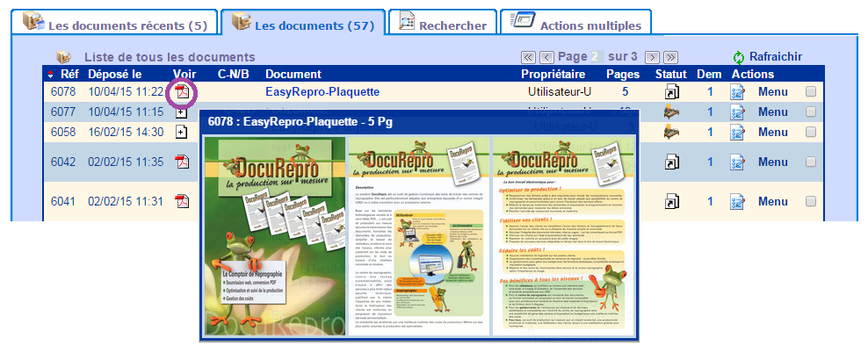Click Dem count in row 6078
Screen dimensions: 868x353
click(710, 92)
